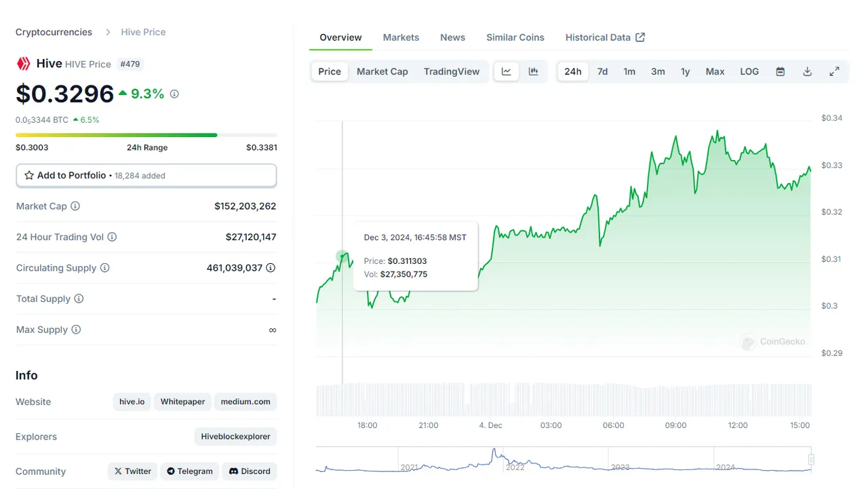Image resolution: width=868 pixels, height=489 pixels.
Task: Select the 3m time range
Action: pyautogui.click(x=658, y=71)
